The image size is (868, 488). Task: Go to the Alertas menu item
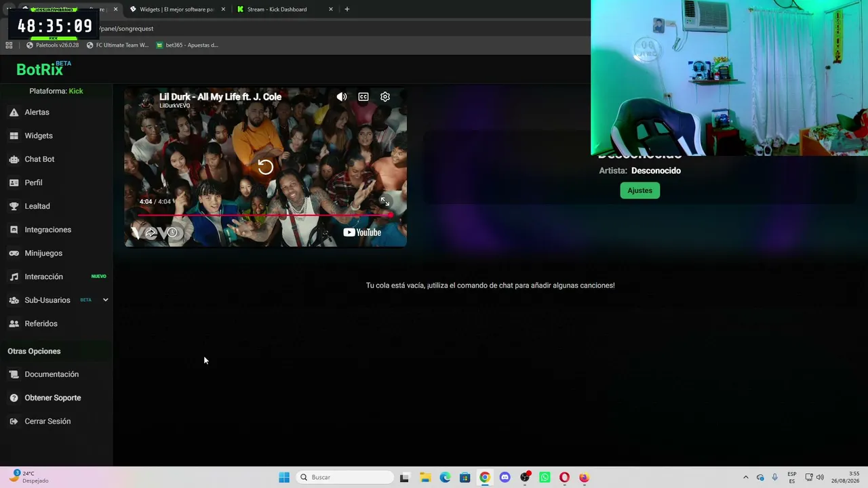point(37,113)
